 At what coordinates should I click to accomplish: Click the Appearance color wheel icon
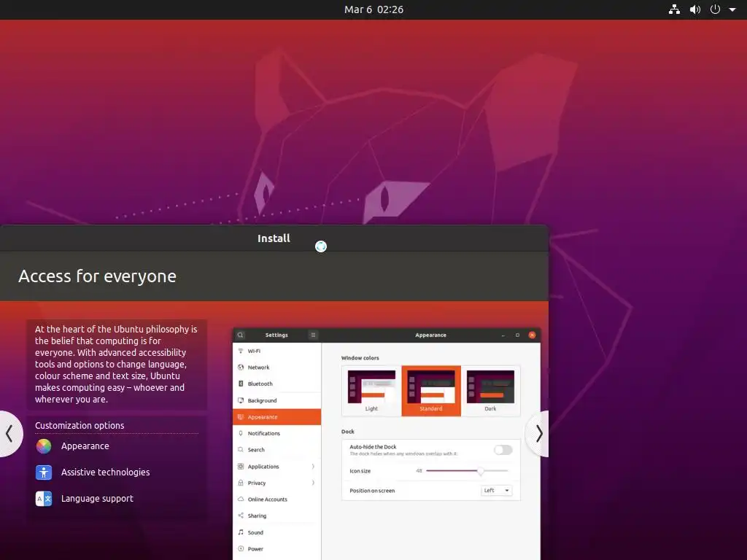(43, 446)
